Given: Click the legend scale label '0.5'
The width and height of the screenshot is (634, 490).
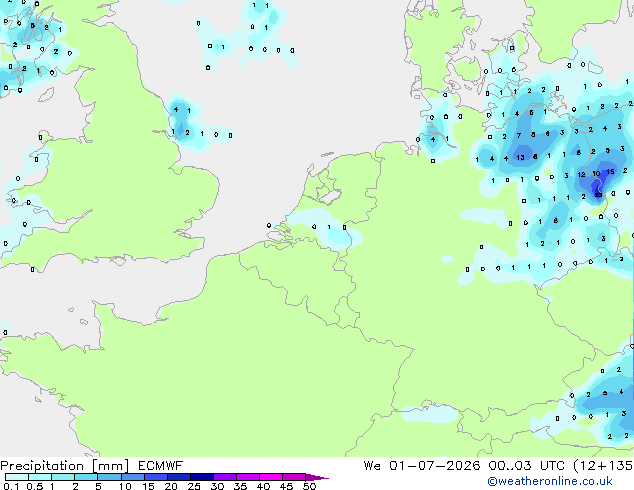Looking at the screenshot, I should pos(35,486).
